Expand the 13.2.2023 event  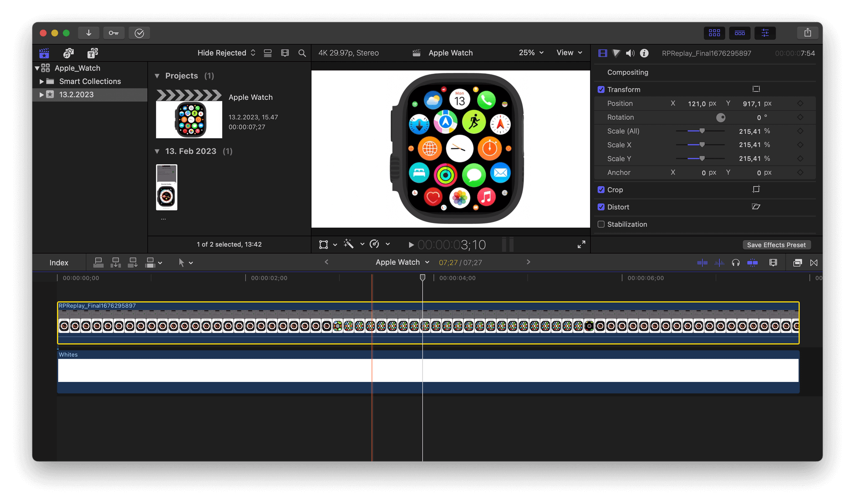pos(41,95)
